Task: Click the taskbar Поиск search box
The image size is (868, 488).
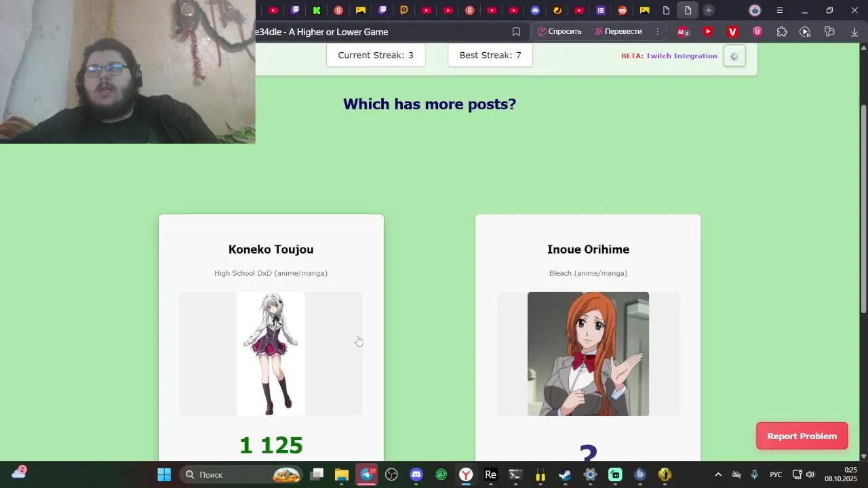Action: pyautogui.click(x=242, y=474)
